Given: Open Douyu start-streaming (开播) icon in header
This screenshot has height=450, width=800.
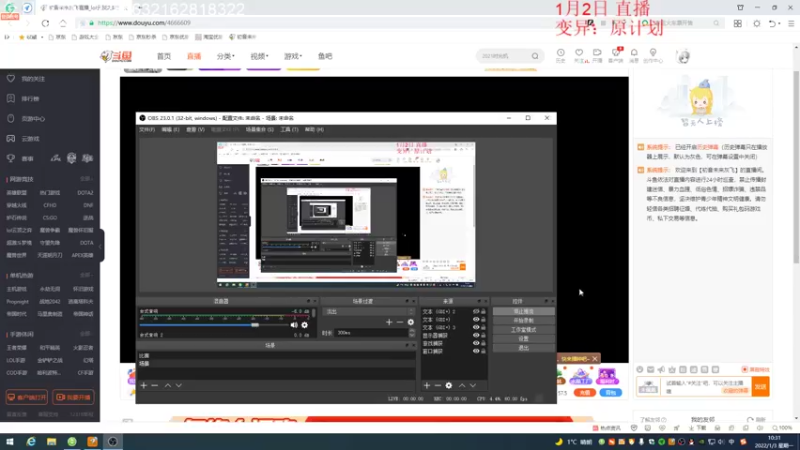Looking at the screenshot, I should [x=597, y=53].
